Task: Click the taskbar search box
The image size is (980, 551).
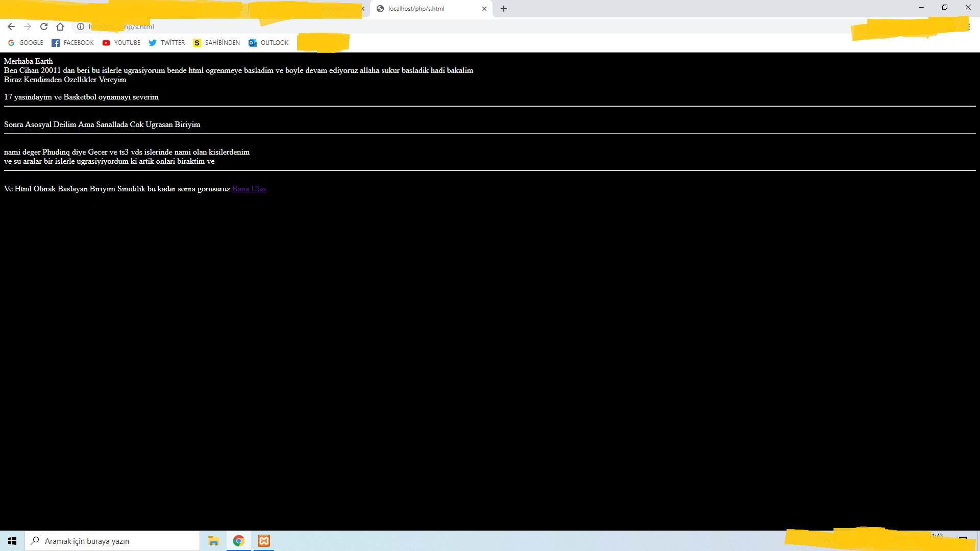Action: point(112,541)
